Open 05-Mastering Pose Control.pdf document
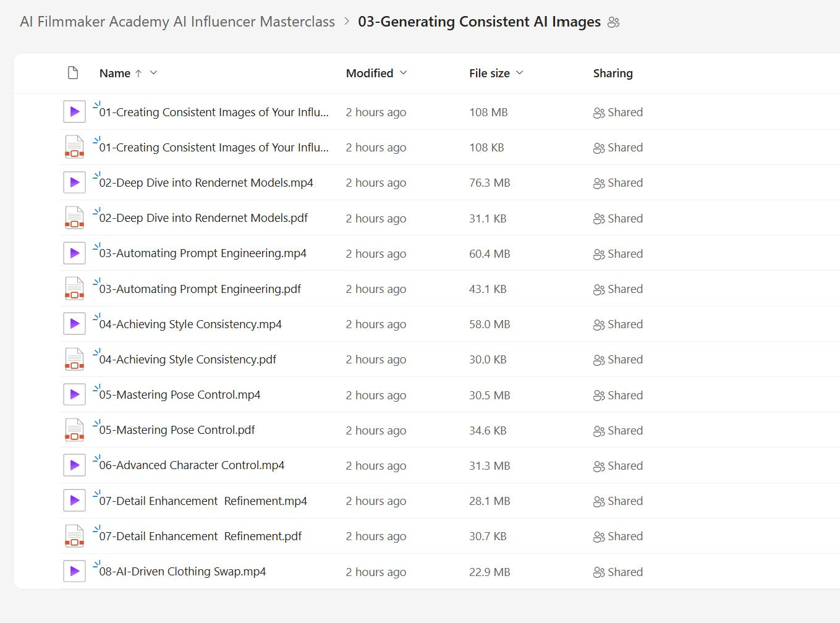This screenshot has height=623, width=840. tap(177, 430)
